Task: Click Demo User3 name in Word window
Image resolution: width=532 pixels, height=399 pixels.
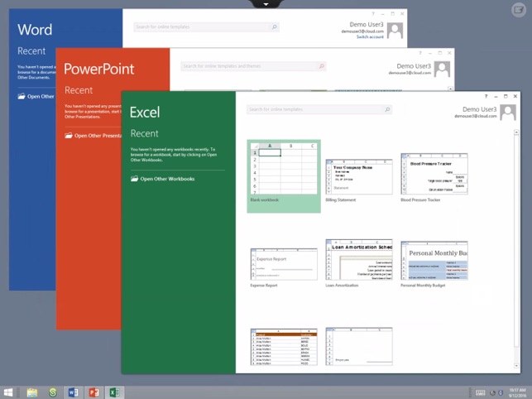Action: pos(367,25)
